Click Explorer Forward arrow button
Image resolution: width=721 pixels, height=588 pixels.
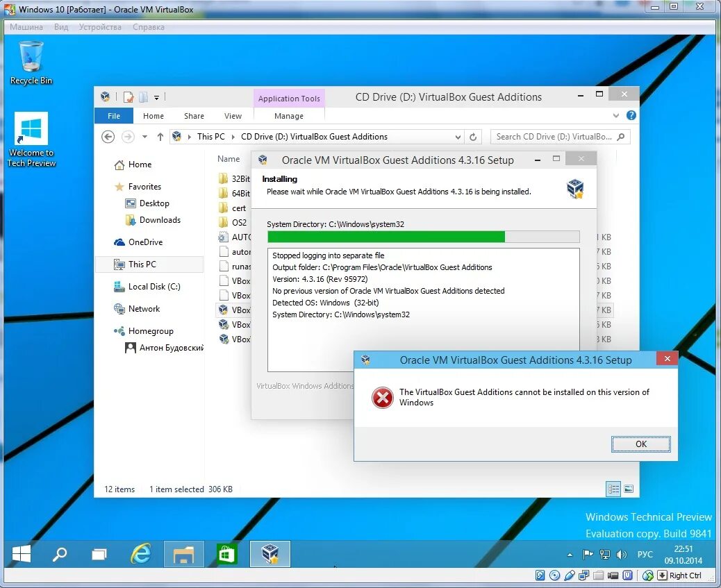coord(127,137)
